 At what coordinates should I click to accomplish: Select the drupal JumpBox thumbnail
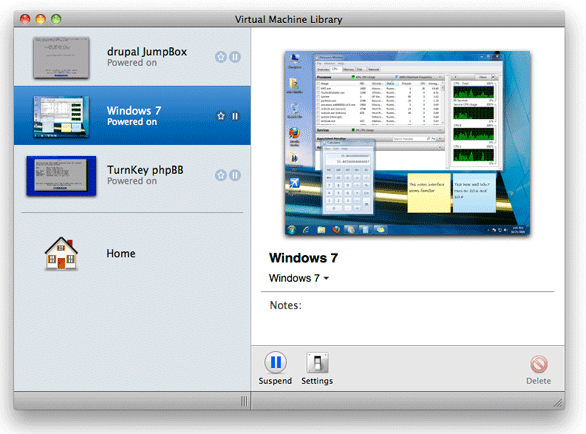click(61, 58)
